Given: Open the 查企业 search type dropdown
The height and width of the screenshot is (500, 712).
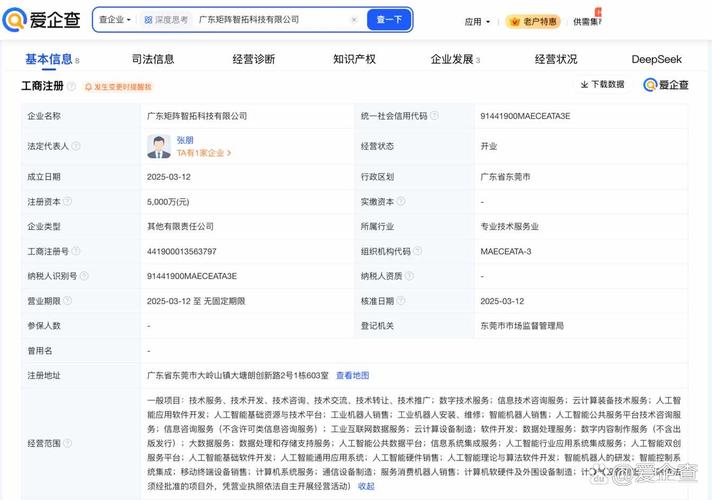Looking at the screenshot, I should tap(115, 20).
